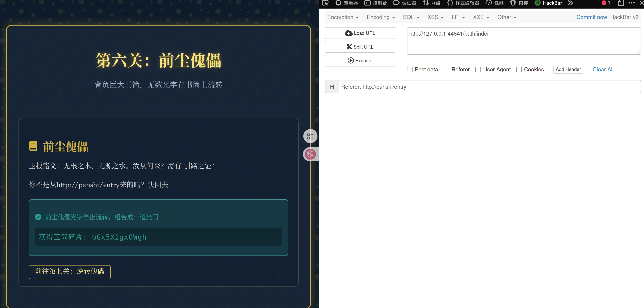Click the floating grid apps icon

310,136
